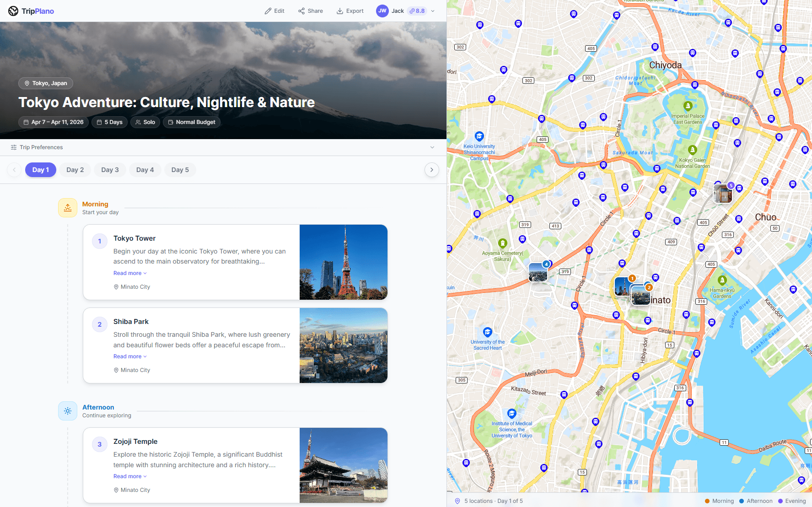812x507 pixels.
Task: Click the pin icon next to '5 locations'
Action: tap(457, 501)
